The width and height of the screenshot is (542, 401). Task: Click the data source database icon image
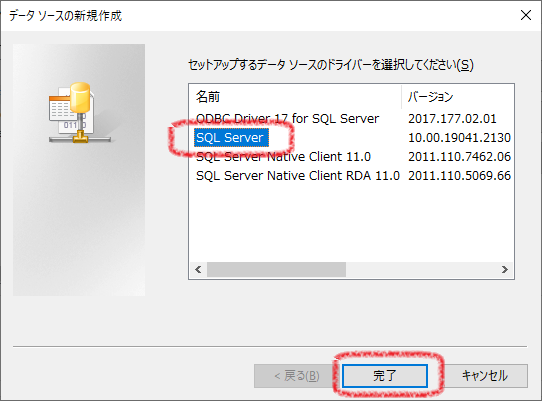click(80, 113)
